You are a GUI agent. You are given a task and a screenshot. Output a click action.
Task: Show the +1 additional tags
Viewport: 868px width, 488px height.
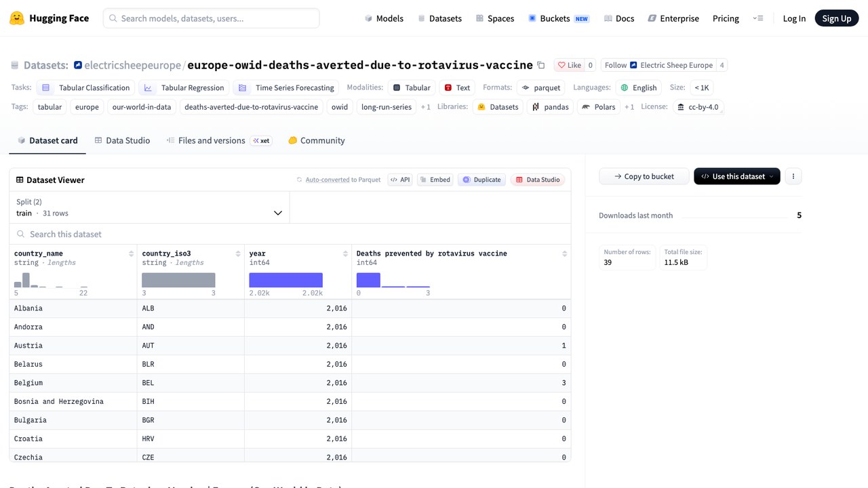tap(425, 107)
